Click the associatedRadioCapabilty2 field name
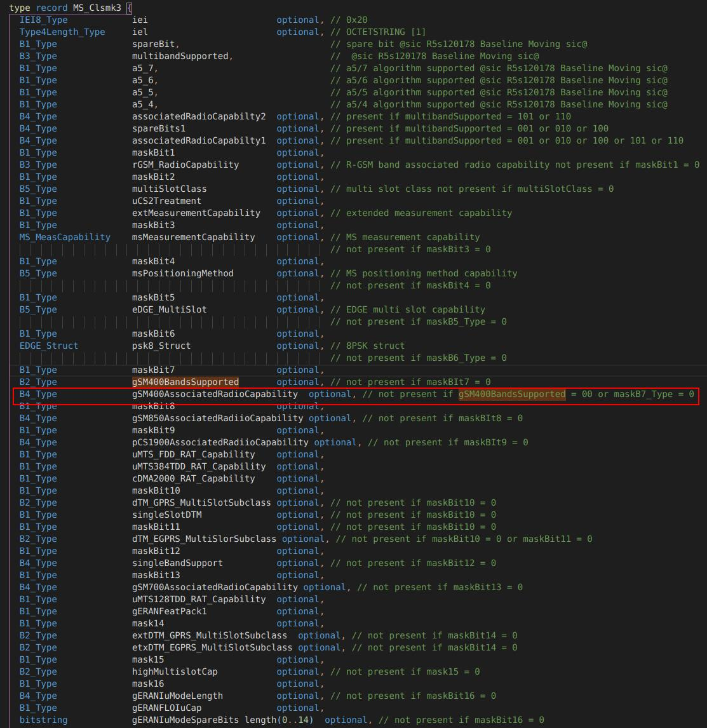The width and height of the screenshot is (707, 728). 199,116
